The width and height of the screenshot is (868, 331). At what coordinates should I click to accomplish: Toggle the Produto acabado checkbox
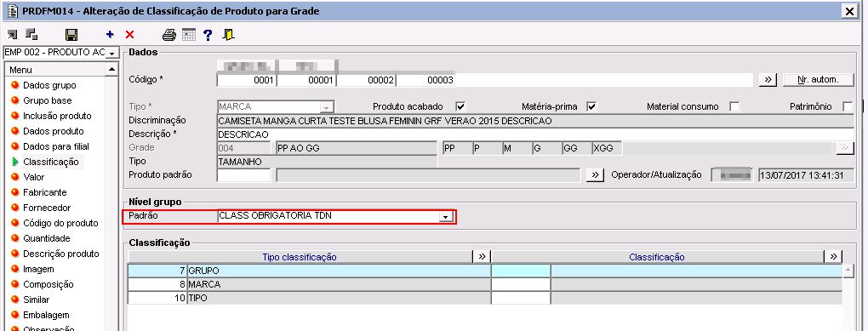460,106
